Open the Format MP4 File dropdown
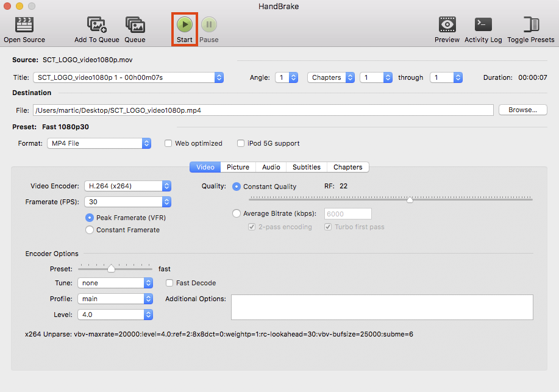This screenshot has height=392, width=559. click(x=99, y=143)
